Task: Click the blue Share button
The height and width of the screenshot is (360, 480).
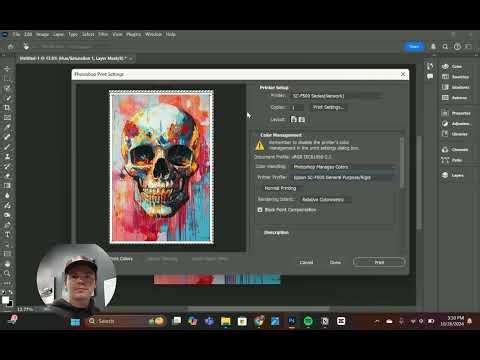Action: coord(414,47)
